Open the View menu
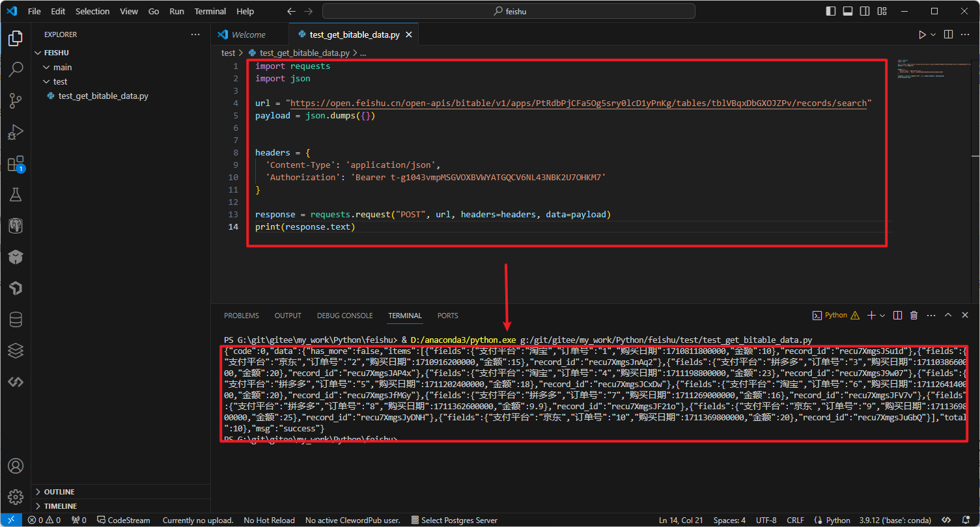This screenshot has height=527, width=980. (x=129, y=11)
